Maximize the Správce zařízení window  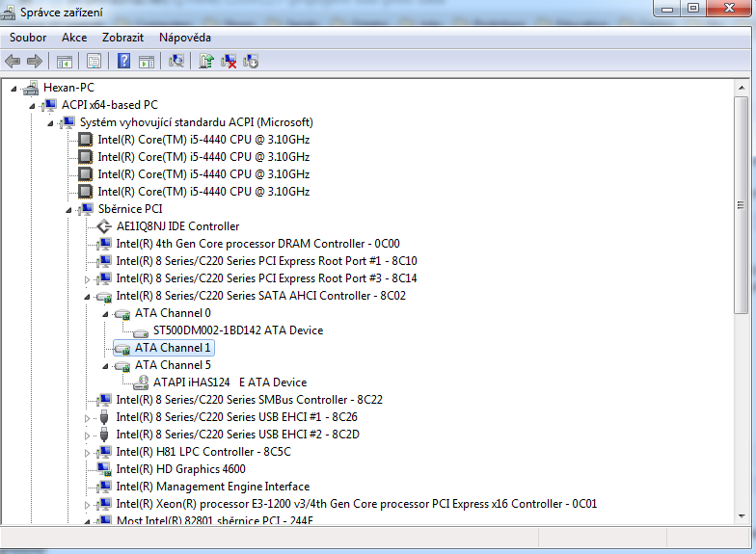693,8
